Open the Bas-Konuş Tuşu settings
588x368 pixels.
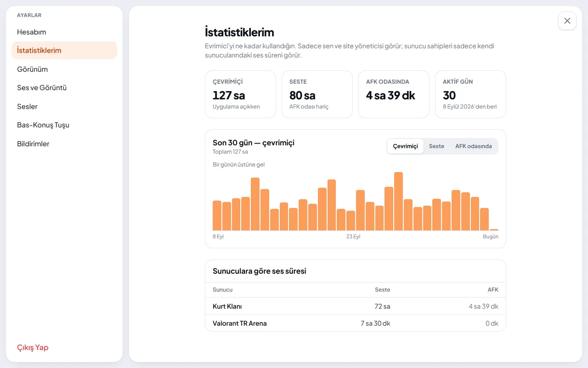click(x=64, y=125)
